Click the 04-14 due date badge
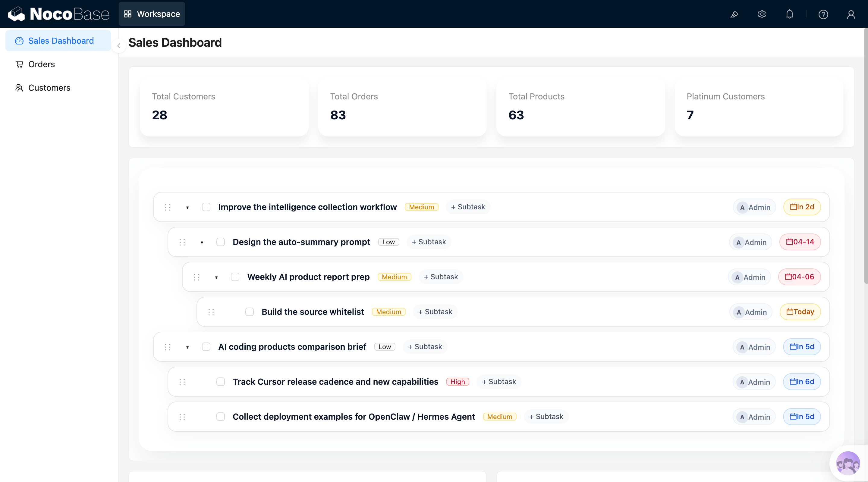 [x=800, y=242]
